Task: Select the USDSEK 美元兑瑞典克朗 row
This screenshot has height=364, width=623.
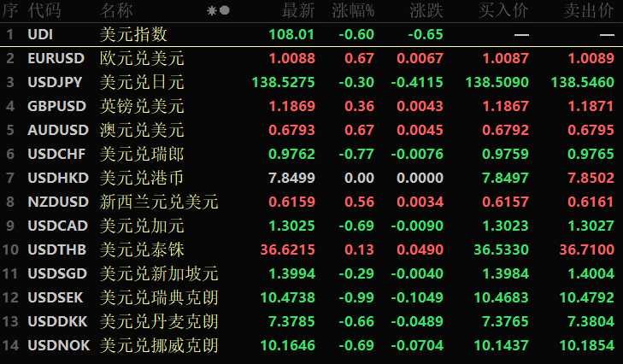Action: (159, 298)
